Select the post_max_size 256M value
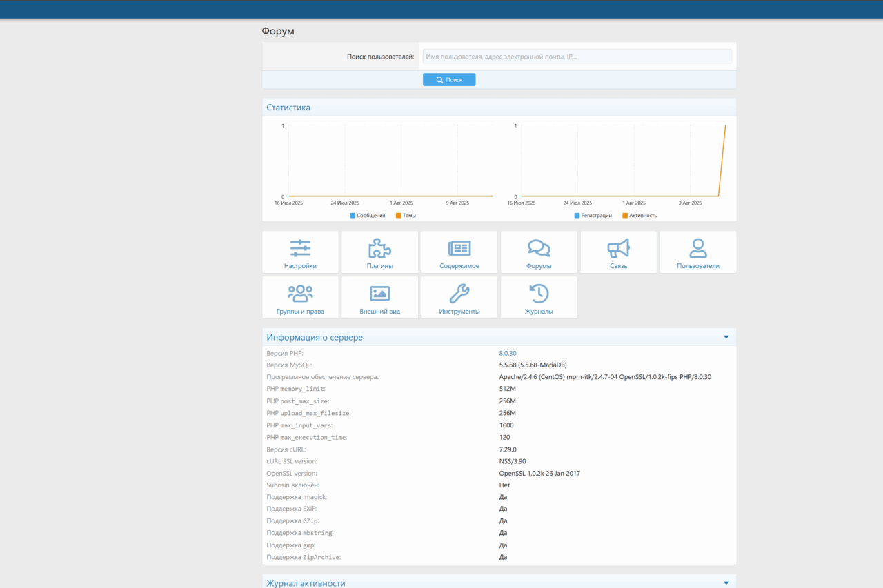 [508, 401]
